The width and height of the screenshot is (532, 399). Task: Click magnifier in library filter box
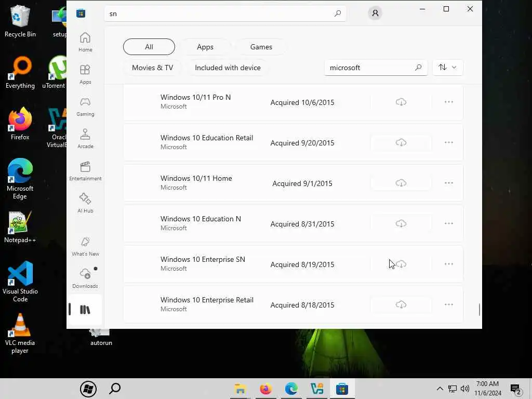(x=418, y=68)
